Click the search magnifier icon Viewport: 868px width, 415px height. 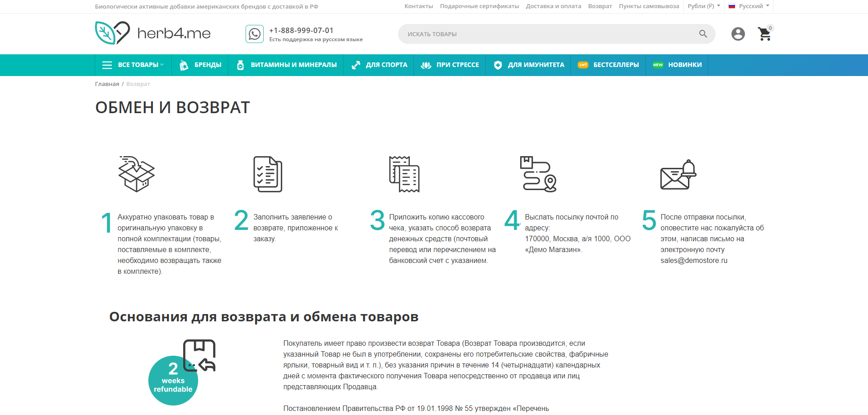click(702, 33)
